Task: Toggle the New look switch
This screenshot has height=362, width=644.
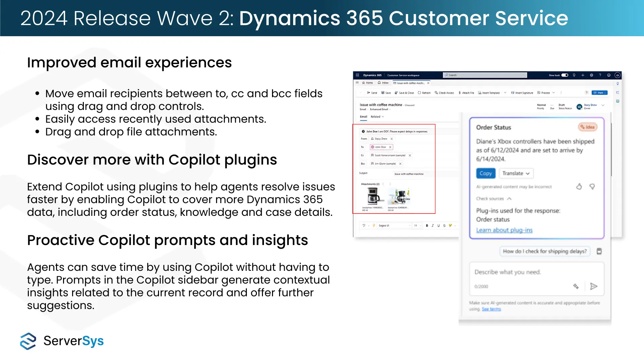Action: [565, 75]
